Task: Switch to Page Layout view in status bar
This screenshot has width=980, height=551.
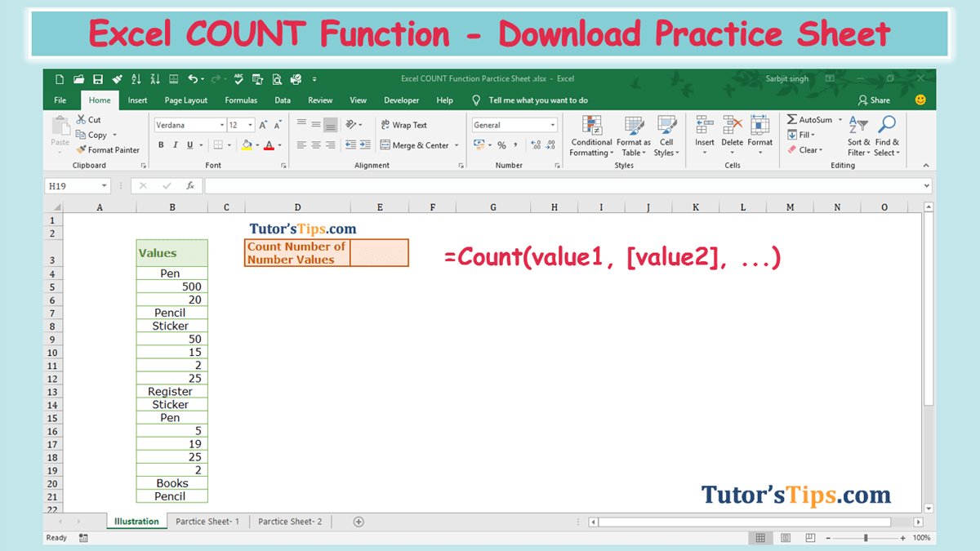Action: (x=786, y=538)
